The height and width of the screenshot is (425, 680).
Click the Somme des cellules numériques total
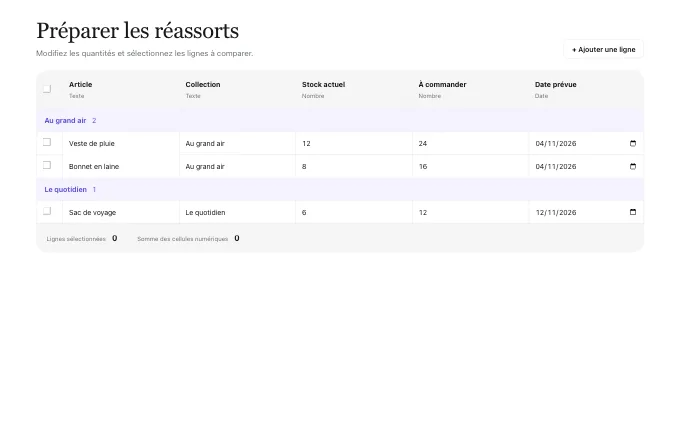188,239
